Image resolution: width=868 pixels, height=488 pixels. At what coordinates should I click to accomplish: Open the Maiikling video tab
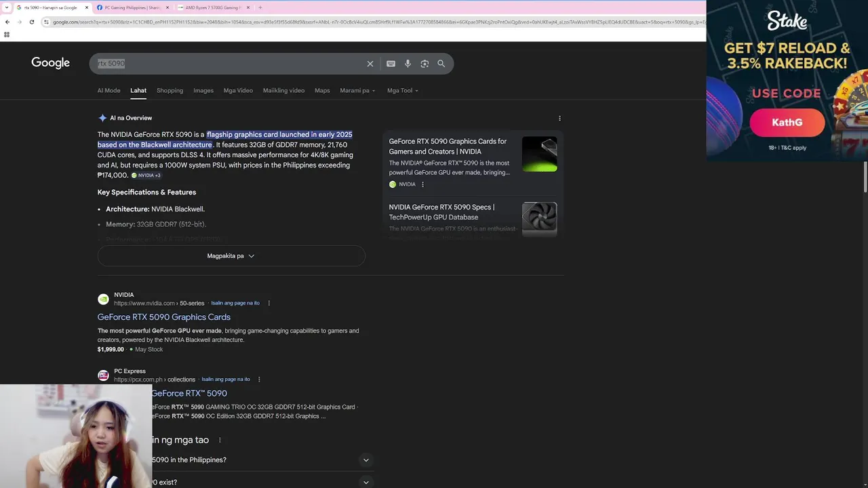[x=283, y=90]
